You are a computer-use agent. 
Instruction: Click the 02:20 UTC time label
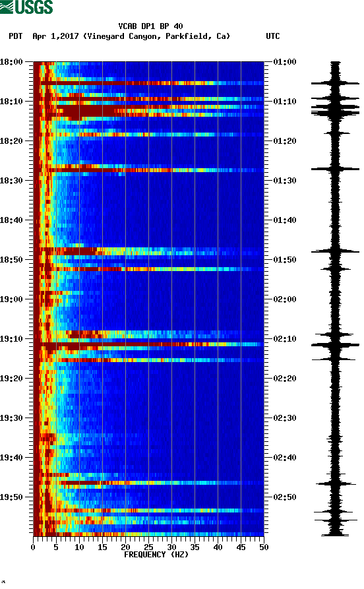coord(285,379)
